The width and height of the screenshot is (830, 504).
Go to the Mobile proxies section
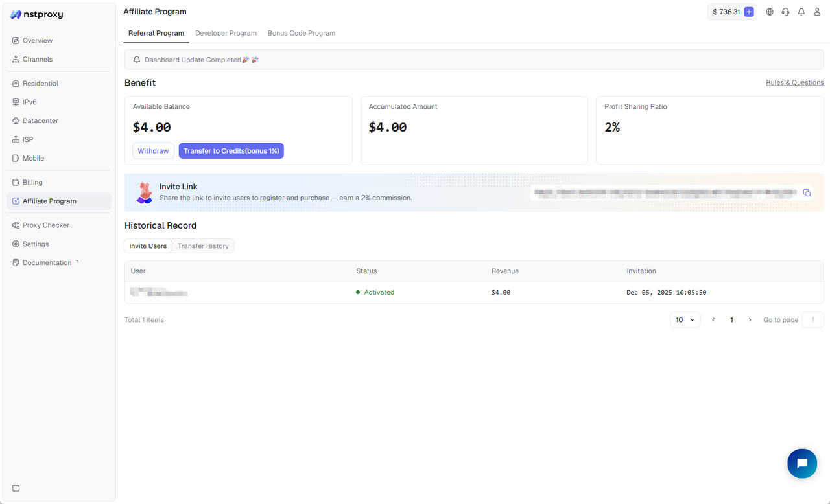33,158
